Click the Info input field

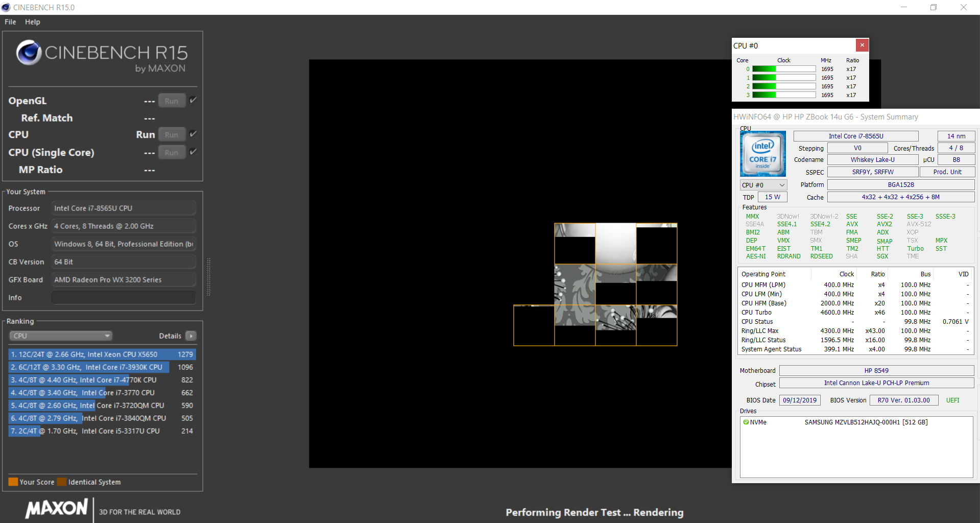pyautogui.click(x=124, y=297)
